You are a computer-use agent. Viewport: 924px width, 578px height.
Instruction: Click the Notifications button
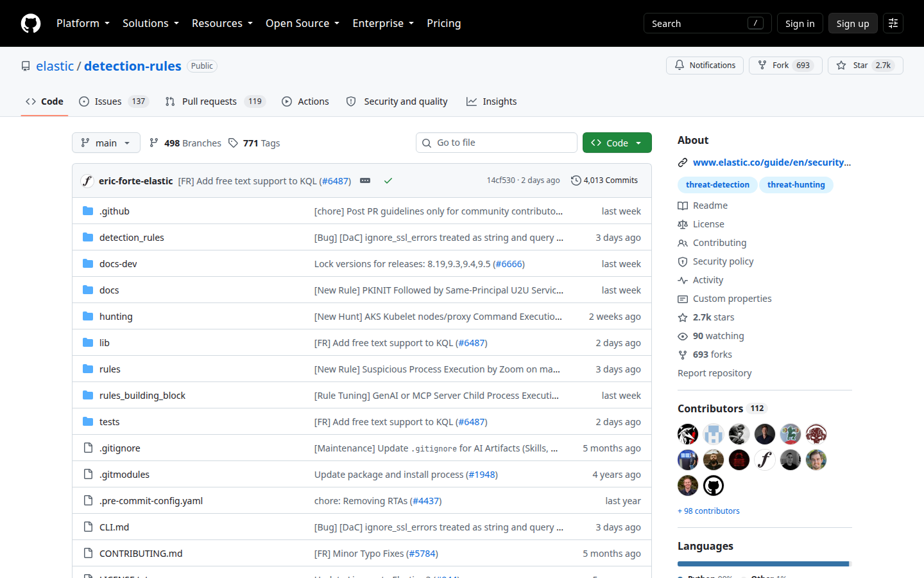click(x=705, y=66)
